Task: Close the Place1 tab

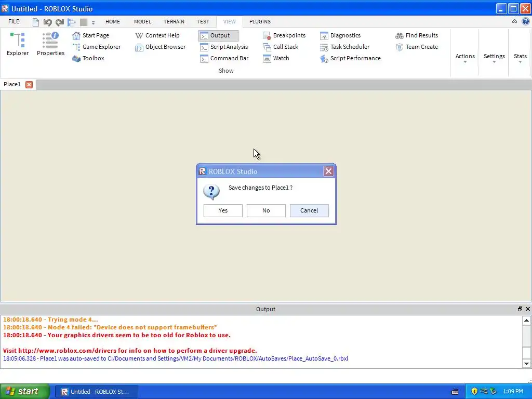Action: [x=29, y=85]
